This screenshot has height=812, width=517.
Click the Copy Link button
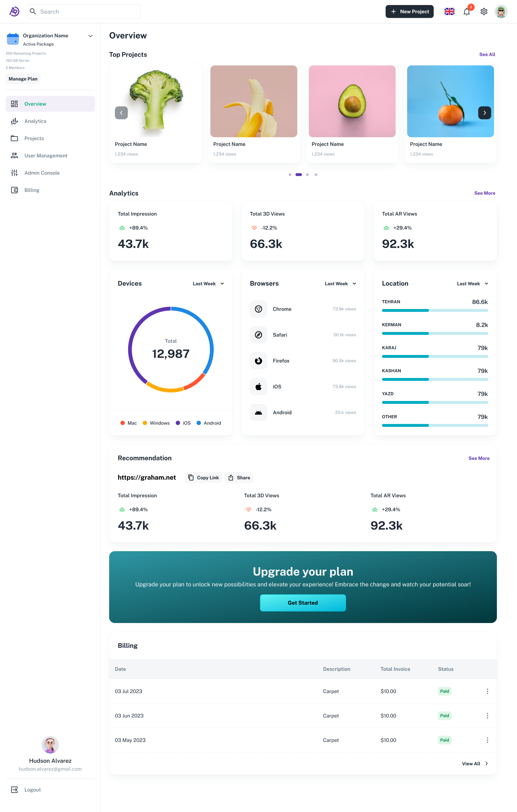pos(203,478)
